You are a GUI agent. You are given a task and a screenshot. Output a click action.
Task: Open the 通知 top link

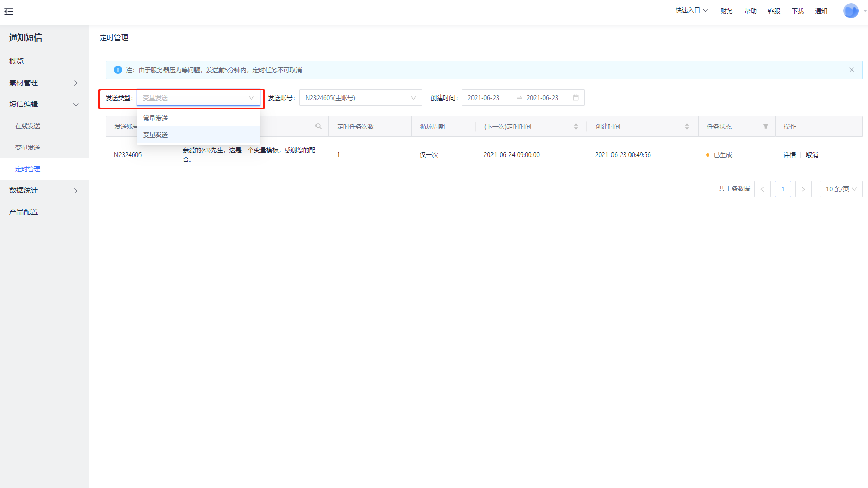821,11
